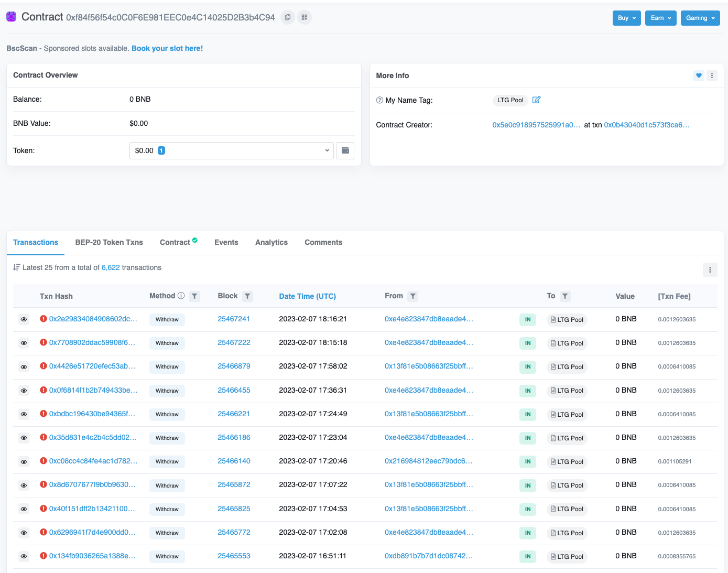Click Withdraw method badge for block 25467222
This screenshot has height=573, width=728.
(x=167, y=343)
